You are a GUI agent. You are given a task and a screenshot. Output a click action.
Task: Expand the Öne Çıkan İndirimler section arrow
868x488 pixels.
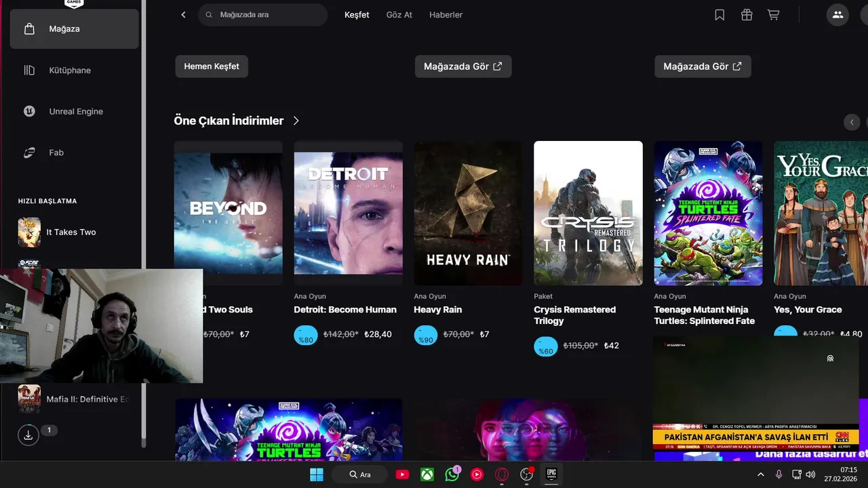[296, 121]
